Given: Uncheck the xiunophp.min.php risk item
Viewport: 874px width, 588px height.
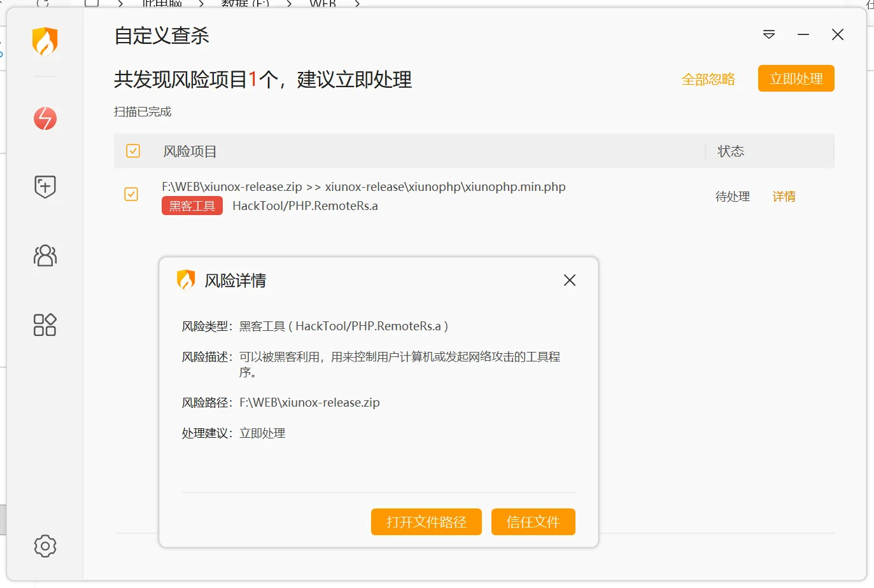Looking at the screenshot, I should (x=131, y=194).
